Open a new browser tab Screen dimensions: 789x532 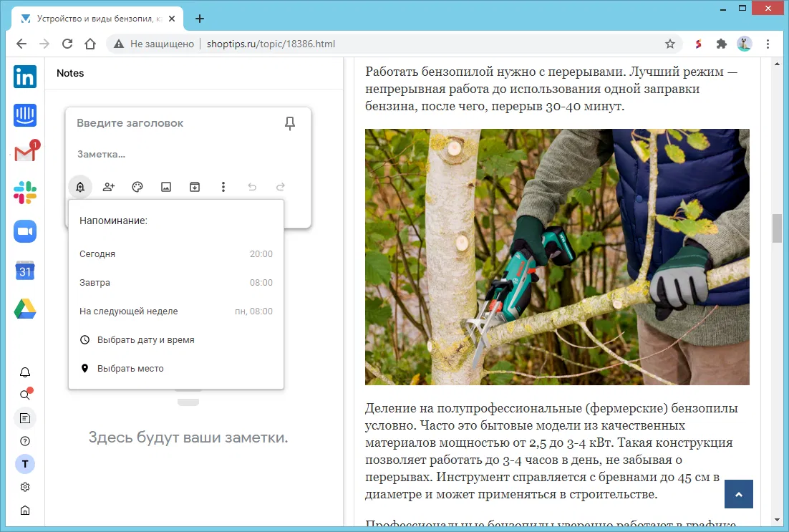[x=200, y=19]
